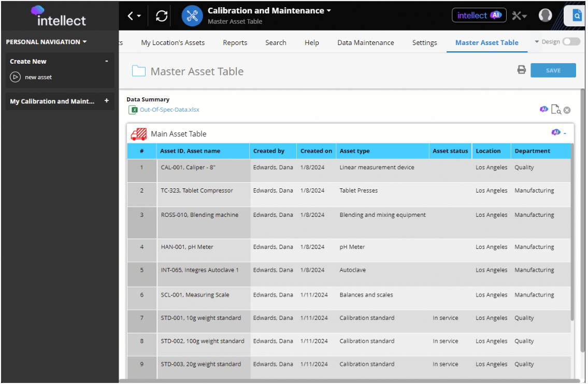
Task: Open the Data Maintenance tab
Action: click(x=366, y=42)
